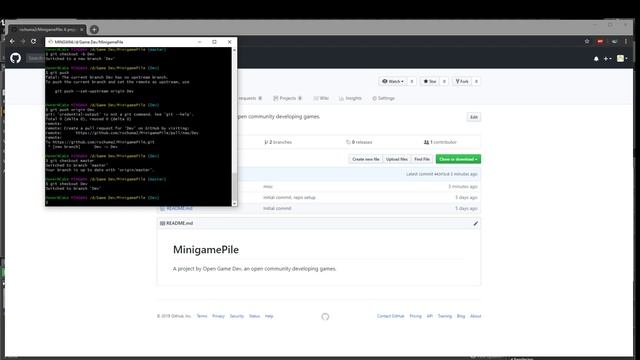640x360 pixels.
Task: Click the terminal window scrollbar thumb
Action: click(234, 186)
